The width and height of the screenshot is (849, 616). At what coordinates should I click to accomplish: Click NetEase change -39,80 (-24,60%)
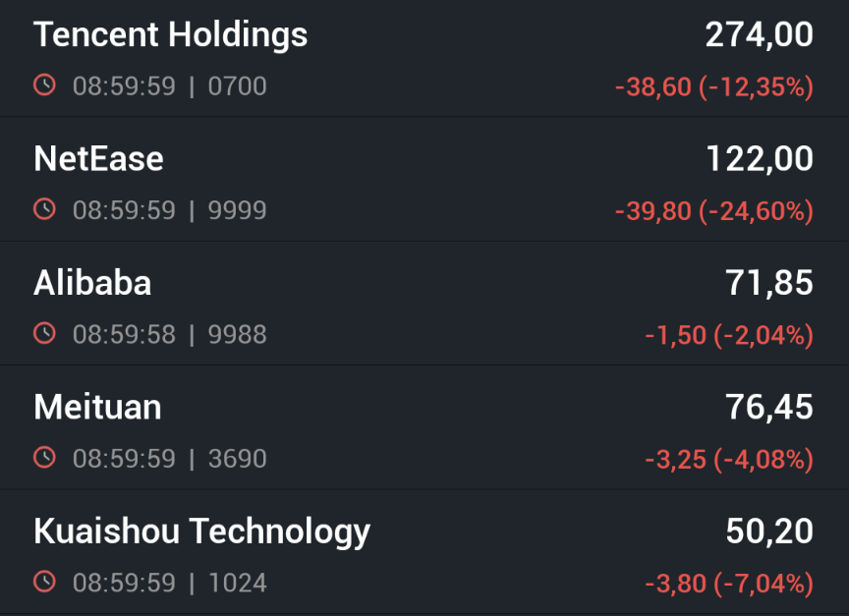click(x=713, y=211)
